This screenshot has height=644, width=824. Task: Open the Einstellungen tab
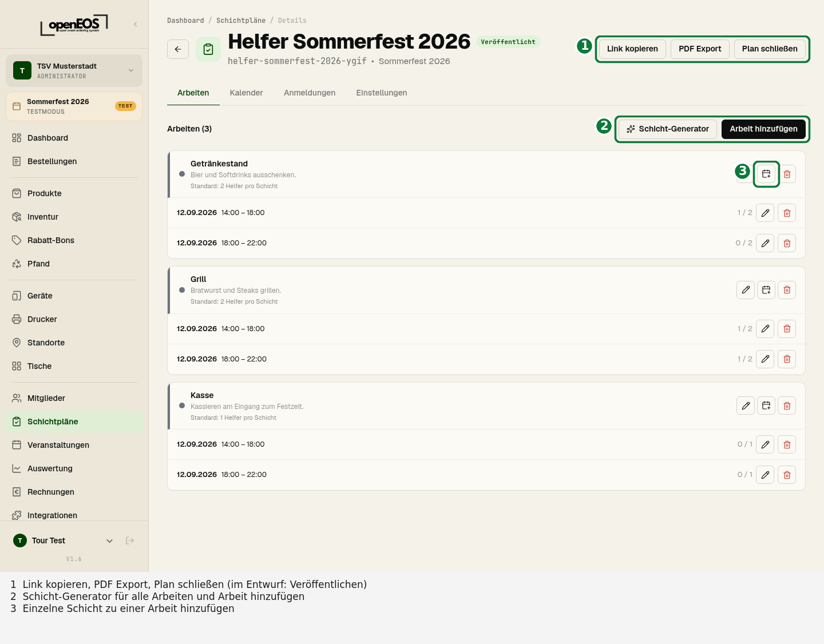pos(382,93)
